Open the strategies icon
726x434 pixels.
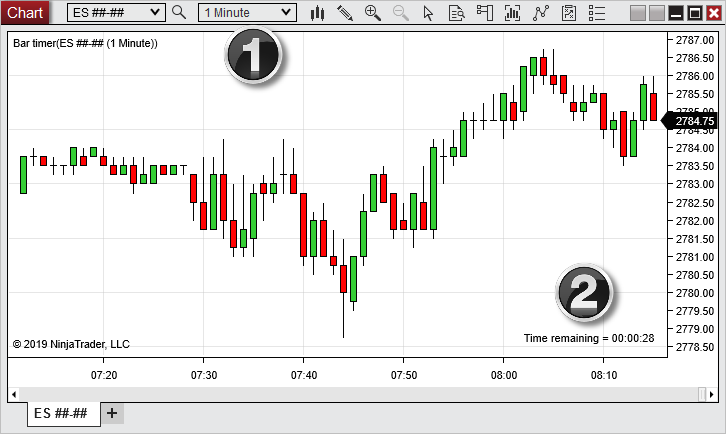point(541,13)
